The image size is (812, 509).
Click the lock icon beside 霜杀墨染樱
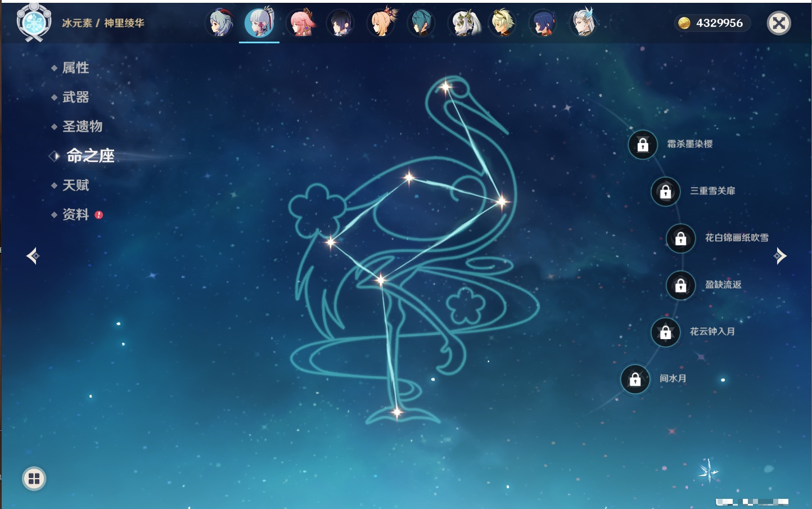[x=643, y=145]
